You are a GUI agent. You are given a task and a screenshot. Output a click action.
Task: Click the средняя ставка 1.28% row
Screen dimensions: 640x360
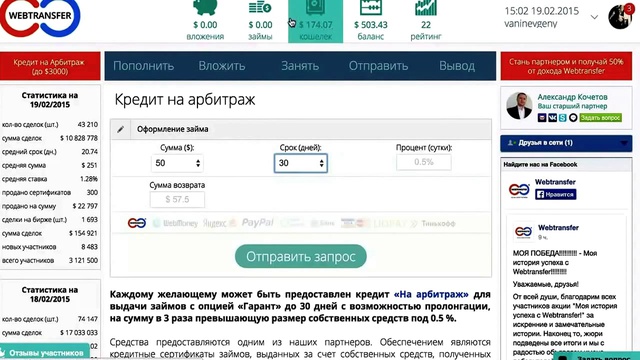[x=50, y=179]
